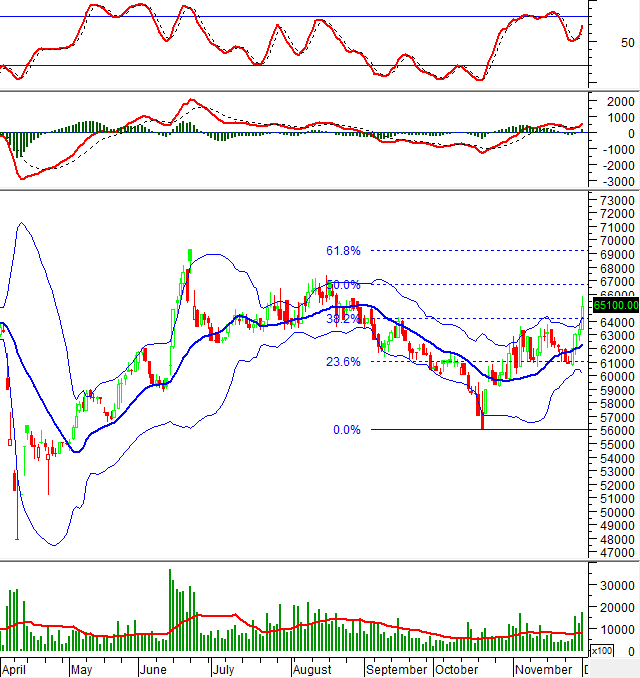
Task: Click the 73000 price axis label
Action: 617,200
